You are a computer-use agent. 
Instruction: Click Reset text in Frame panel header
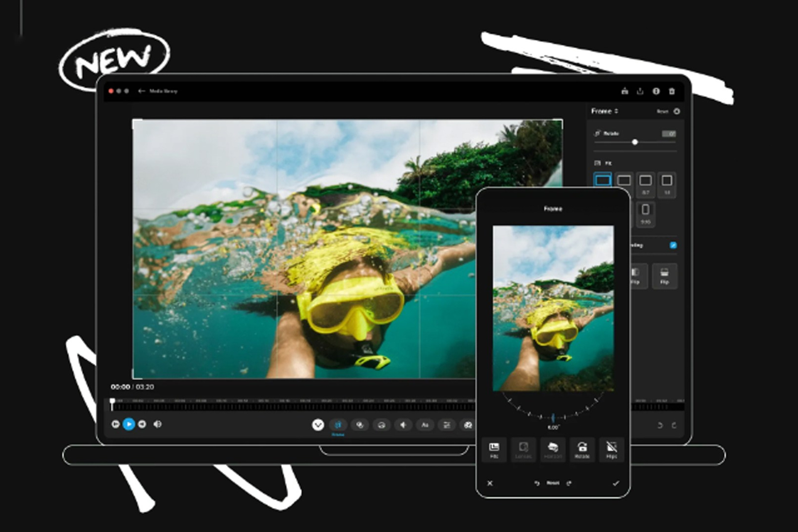662,111
